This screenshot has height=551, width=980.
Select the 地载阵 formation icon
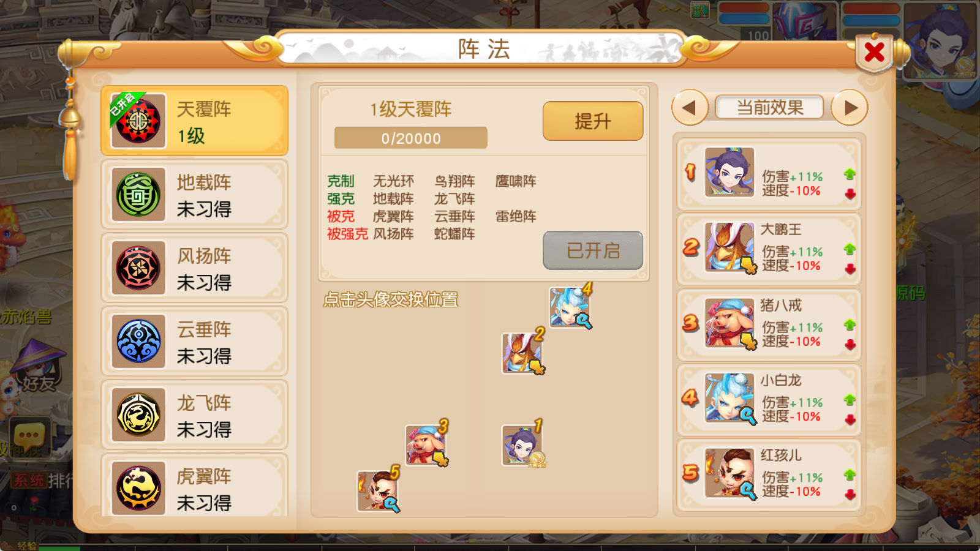point(138,195)
